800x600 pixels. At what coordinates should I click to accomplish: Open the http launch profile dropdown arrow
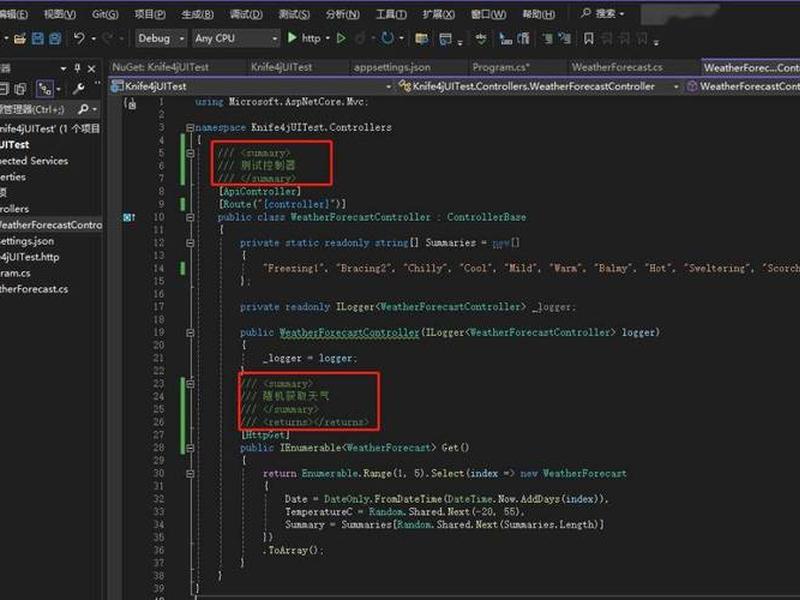tap(328, 39)
